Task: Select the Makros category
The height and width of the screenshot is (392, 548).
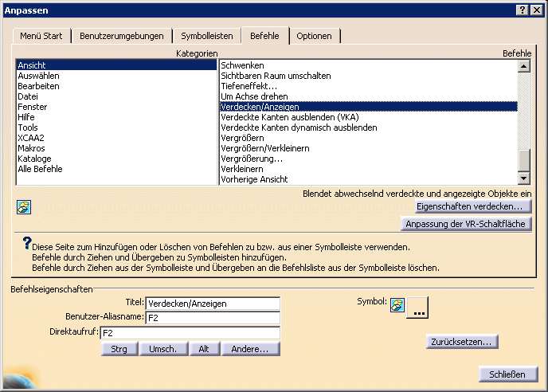Action: click(116, 148)
